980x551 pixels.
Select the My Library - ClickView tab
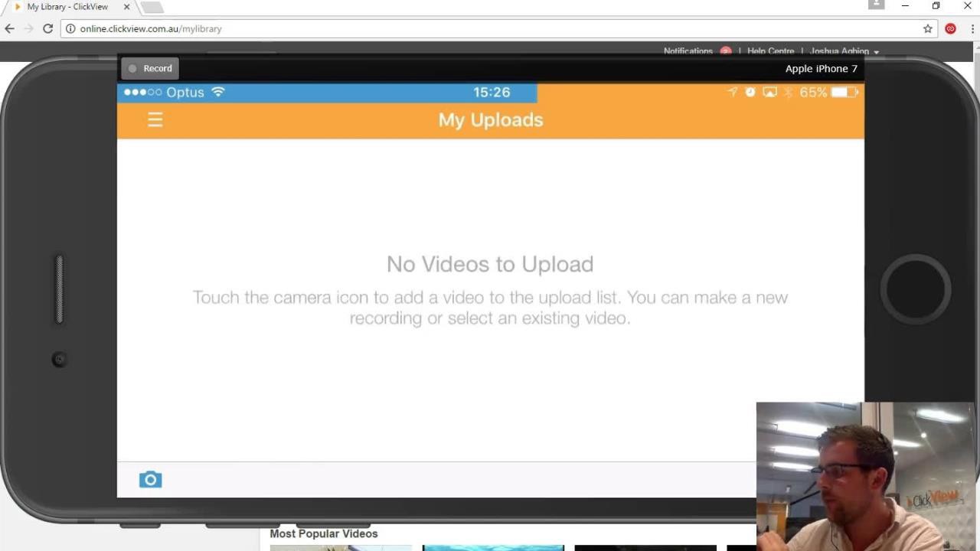67,7
